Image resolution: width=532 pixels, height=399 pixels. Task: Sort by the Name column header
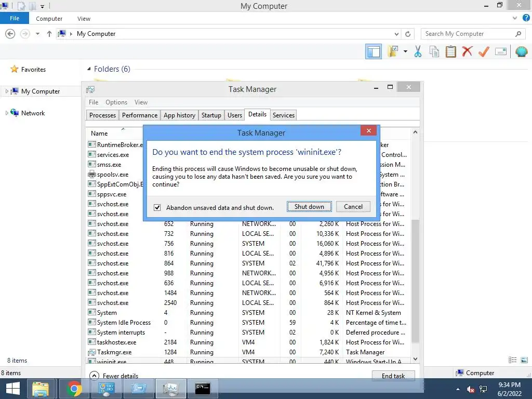click(x=99, y=134)
